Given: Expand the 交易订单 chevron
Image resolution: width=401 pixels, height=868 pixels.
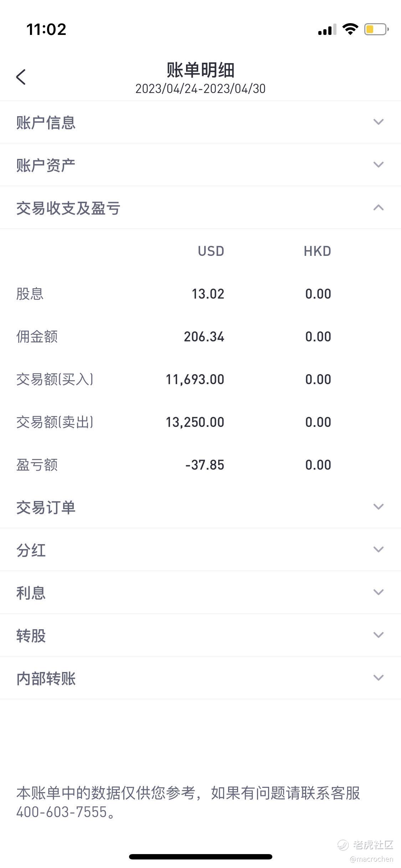Looking at the screenshot, I should [x=378, y=506].
